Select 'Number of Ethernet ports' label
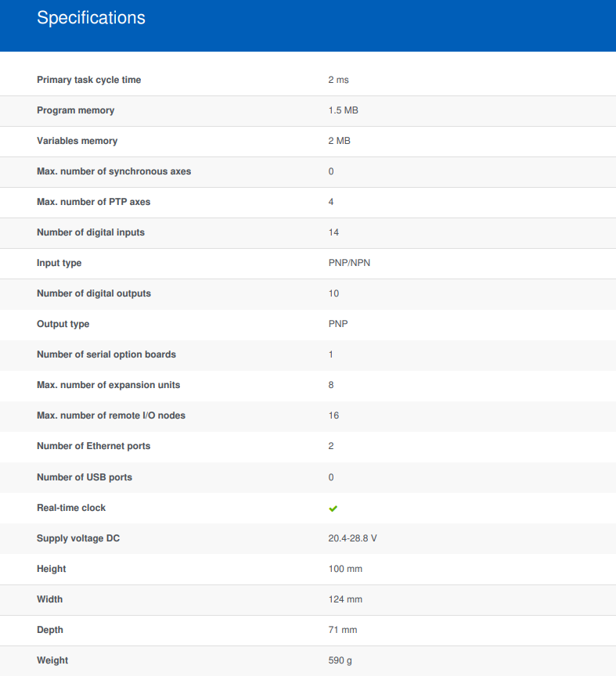Image resolution: width=616 pixels, height=676 pixels. [x=94, y=446]
